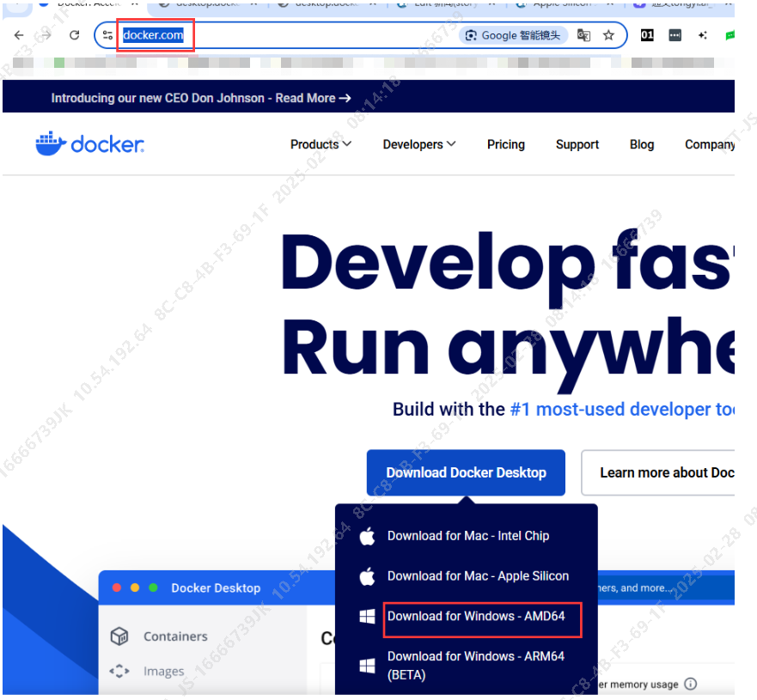Reload the page with the refresh icon
Image resolution: width=757 pixels, height=700 pixels.
click(75, 35)
